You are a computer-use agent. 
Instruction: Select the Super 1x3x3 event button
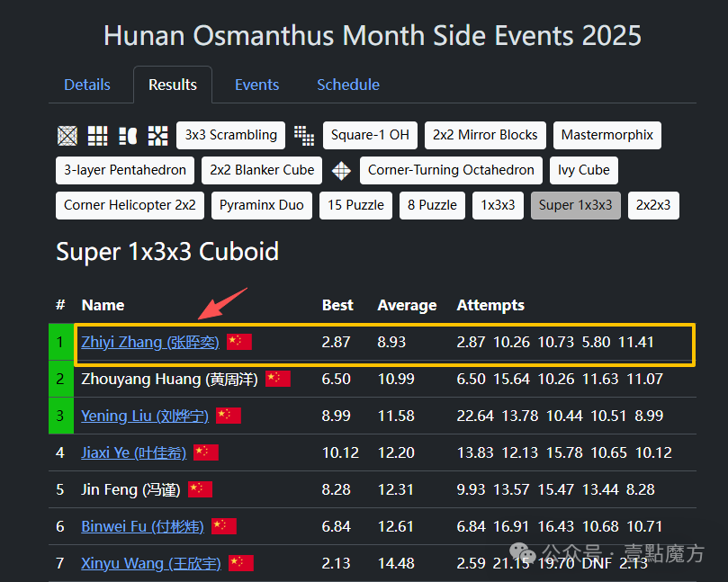click(x=576, y=205)
